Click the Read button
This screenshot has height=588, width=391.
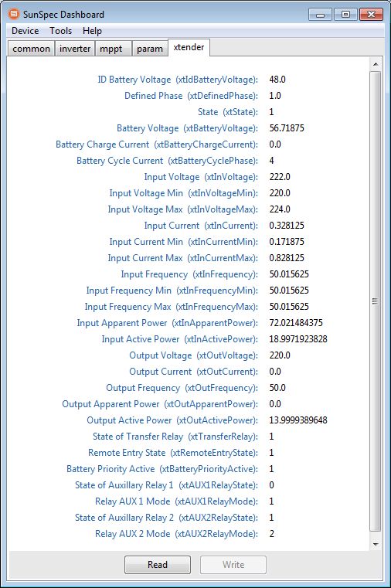(x=158, y=564)
